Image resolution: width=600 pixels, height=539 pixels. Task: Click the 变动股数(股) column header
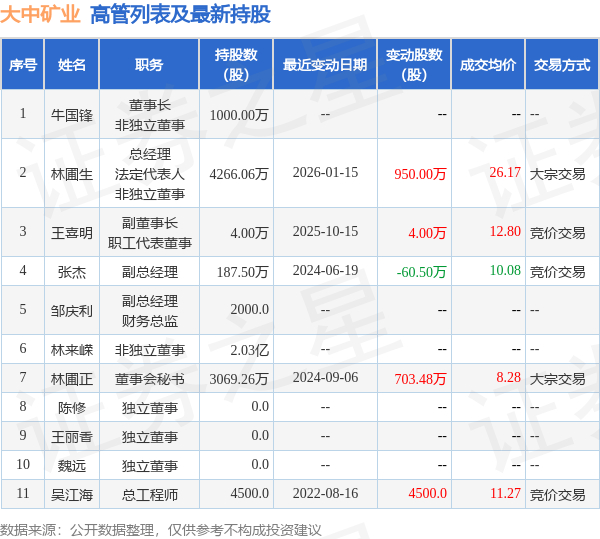(414, 65)
